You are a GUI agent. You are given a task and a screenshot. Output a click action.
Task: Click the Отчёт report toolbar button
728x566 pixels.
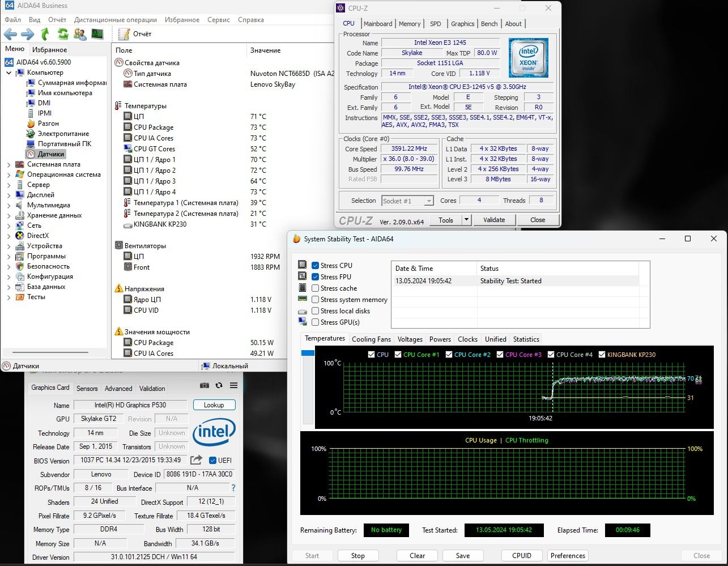(x=136, y=34)
